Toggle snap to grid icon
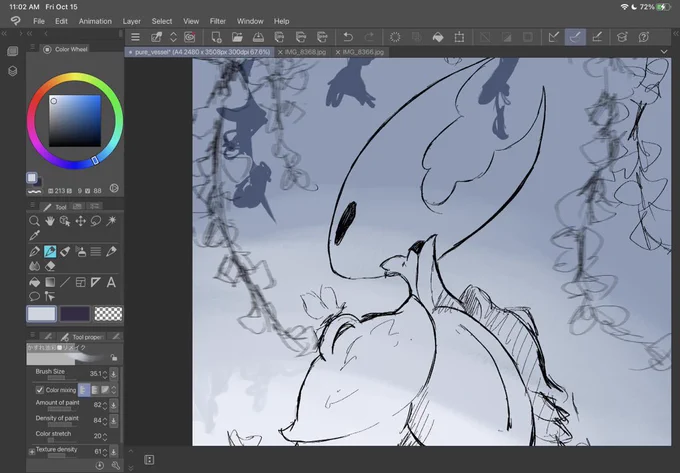 597,37
